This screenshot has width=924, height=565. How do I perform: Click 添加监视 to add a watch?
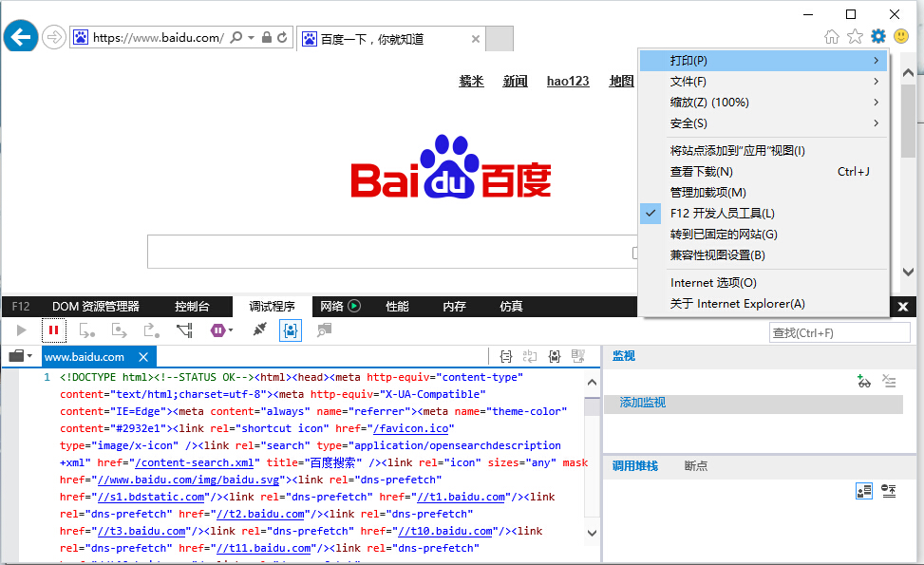coord(642,403)
